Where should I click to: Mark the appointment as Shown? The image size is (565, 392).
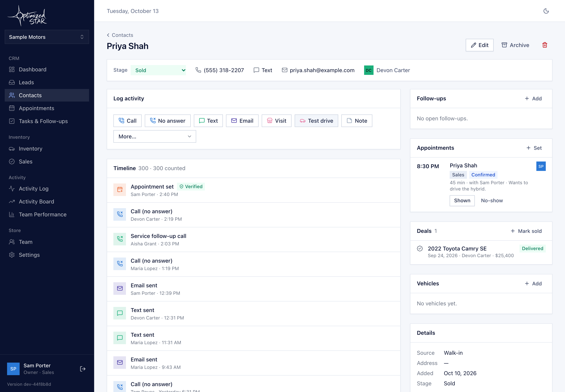[462, 201]
